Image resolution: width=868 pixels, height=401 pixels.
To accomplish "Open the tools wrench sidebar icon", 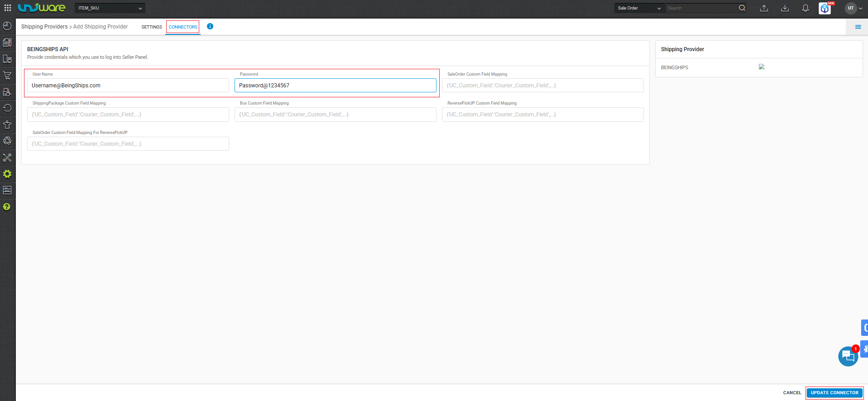I will [7, 158].
